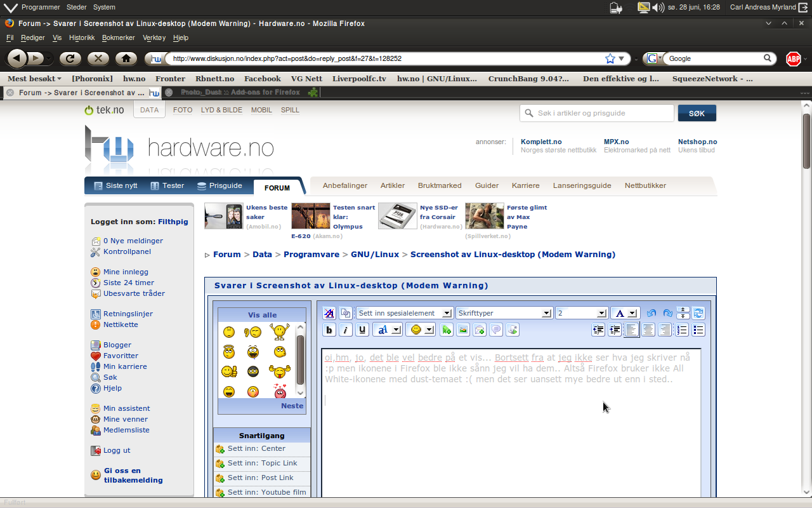Switch to the Add-ons for Firefox tab
This screenshot has height=508, width=812.
(241, 92)
